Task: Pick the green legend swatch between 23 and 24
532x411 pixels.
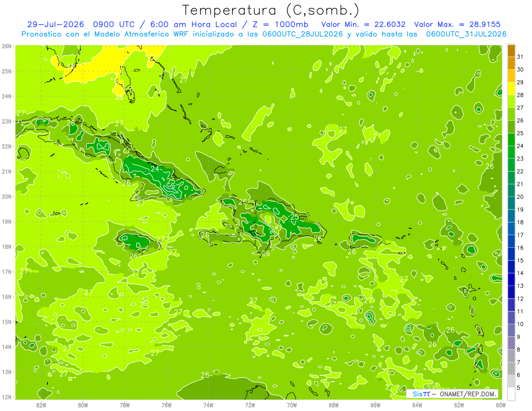Action: [x=512, y=152]
